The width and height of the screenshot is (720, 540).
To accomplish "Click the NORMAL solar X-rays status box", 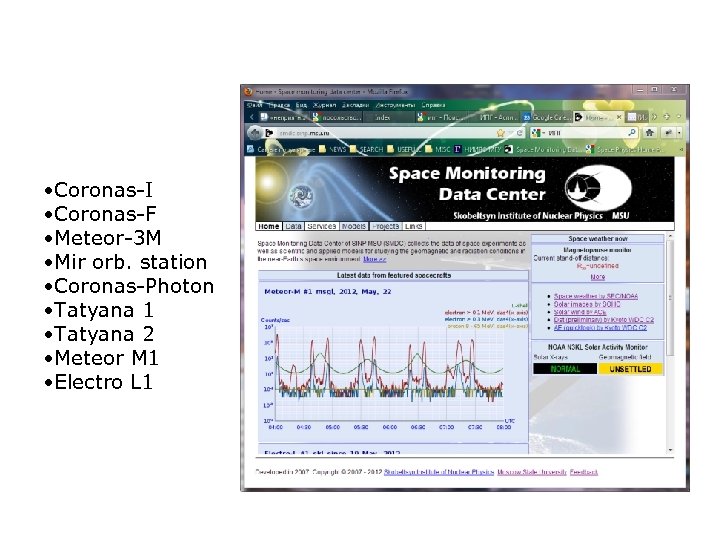I will 565,369.
